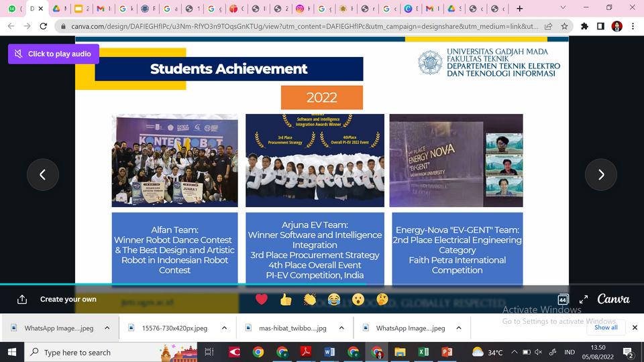Image resolution: width=644 pixels, height=362 pixels.
Task: Open the Instagram browser tab
Action: [x=303, y=9]
